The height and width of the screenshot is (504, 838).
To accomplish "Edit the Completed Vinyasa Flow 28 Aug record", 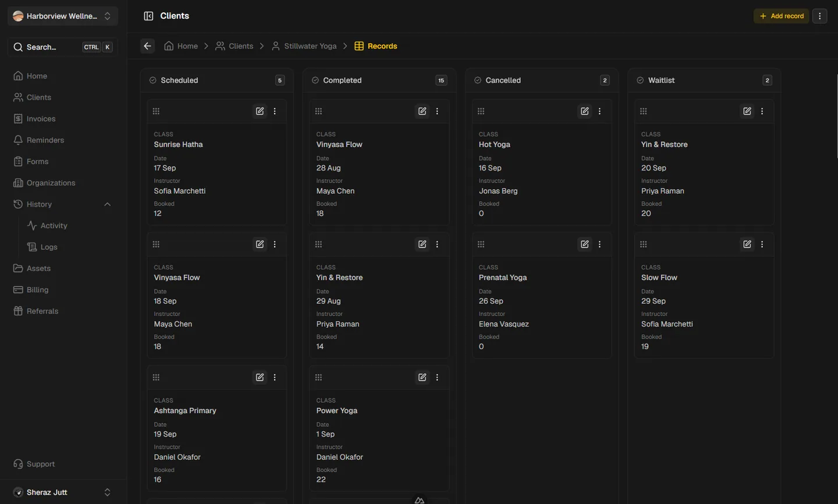I will tap(422, 111).
